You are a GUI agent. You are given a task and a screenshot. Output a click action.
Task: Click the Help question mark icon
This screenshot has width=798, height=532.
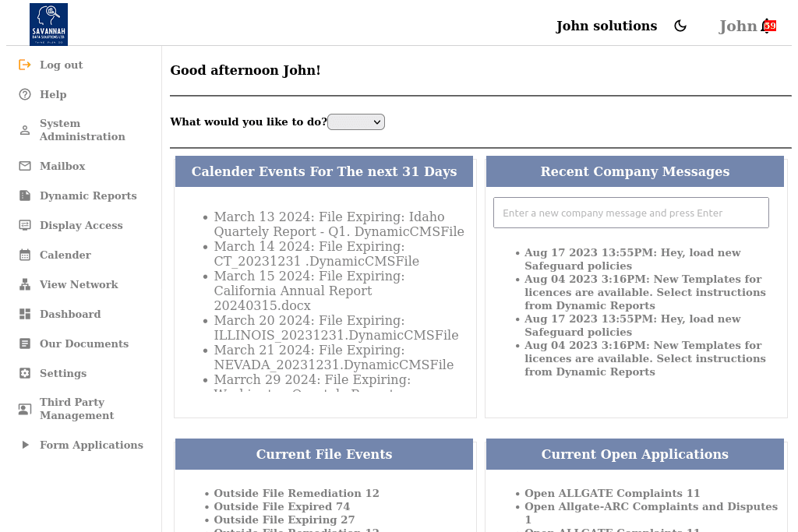24,94
